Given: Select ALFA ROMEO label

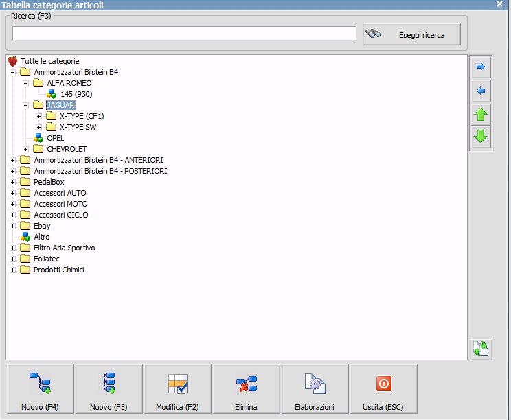Looking at the screenshot, I should (x=69, y=83).
